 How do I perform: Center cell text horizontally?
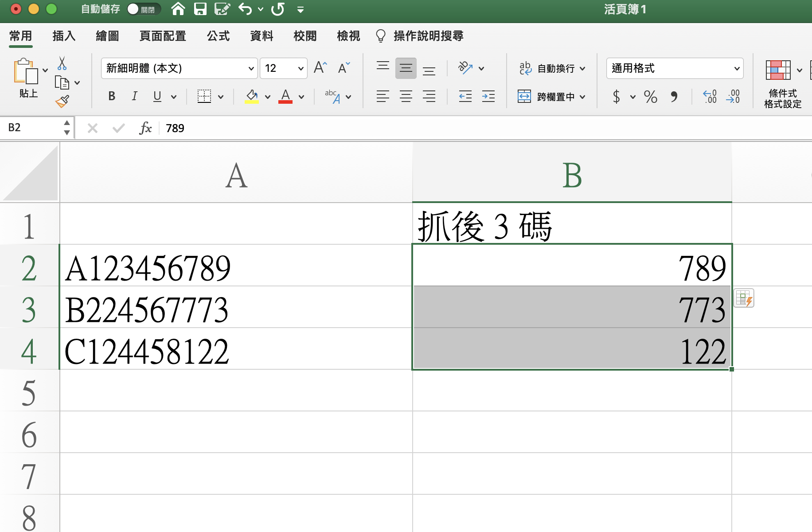click(406, 96)
